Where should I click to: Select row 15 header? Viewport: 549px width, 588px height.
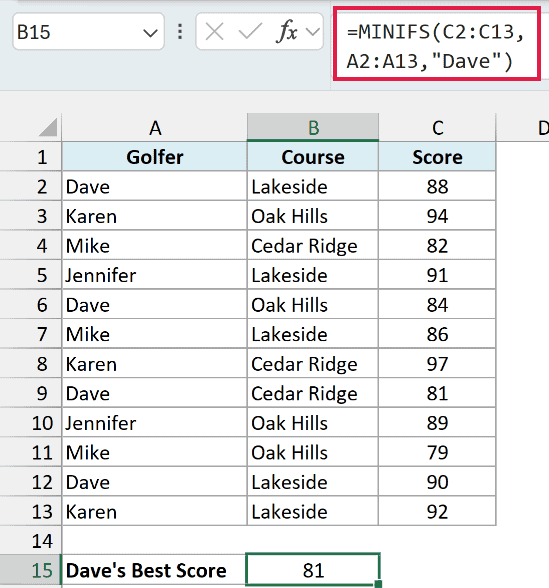(31, 570)
